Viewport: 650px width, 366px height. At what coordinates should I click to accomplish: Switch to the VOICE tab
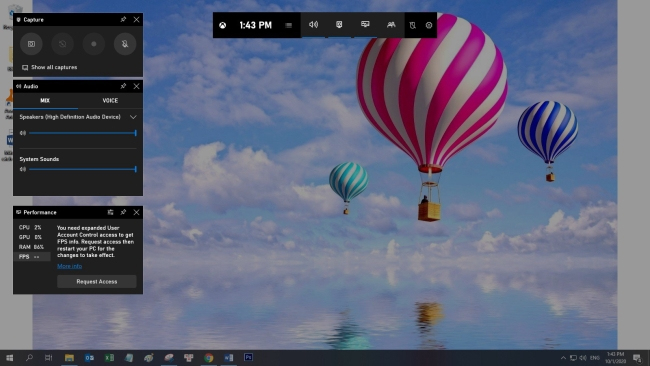(x=110, y=100)
